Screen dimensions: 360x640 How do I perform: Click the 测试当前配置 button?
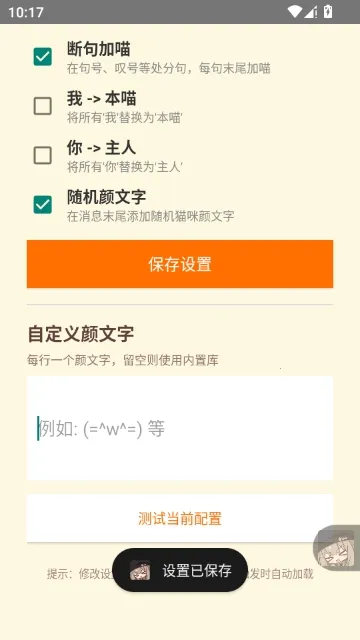coord(180,518)
